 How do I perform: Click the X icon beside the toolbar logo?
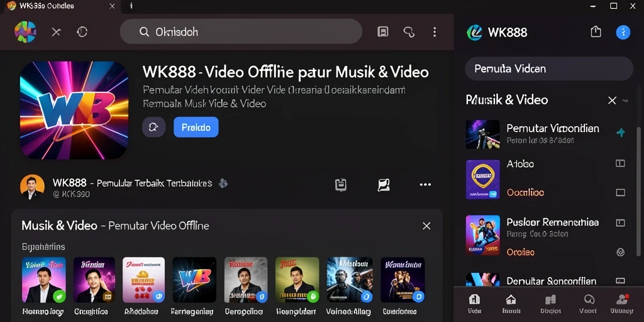(x=56, y=32)
